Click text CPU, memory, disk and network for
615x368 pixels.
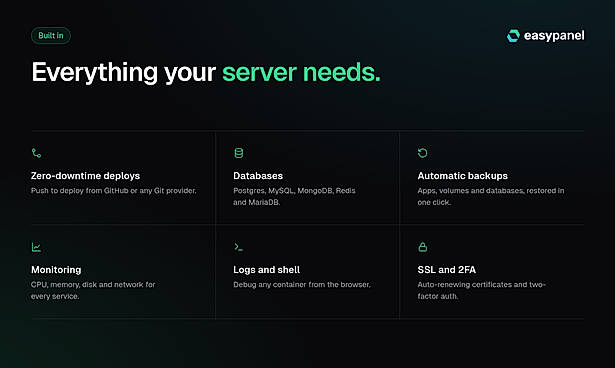coord(93,284)
